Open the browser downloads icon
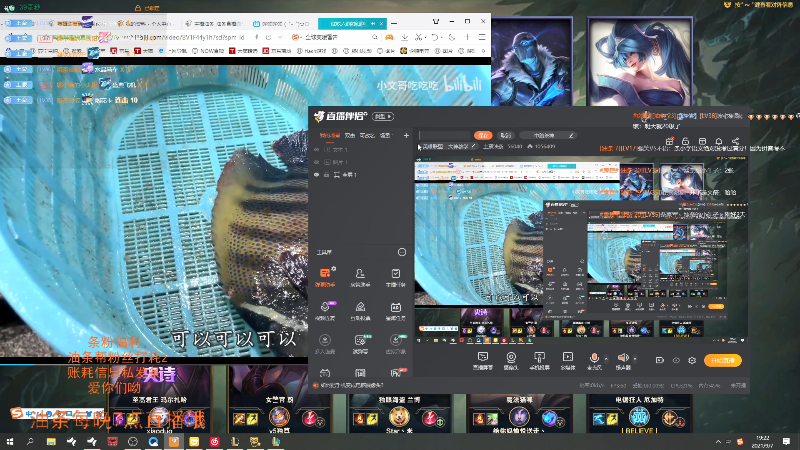 tap(404, 37)
